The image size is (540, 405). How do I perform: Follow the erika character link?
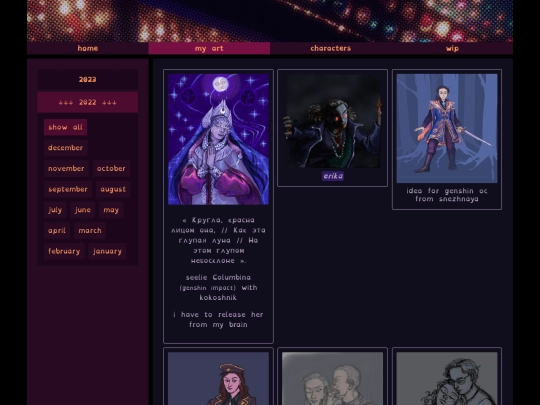[333, 176]
